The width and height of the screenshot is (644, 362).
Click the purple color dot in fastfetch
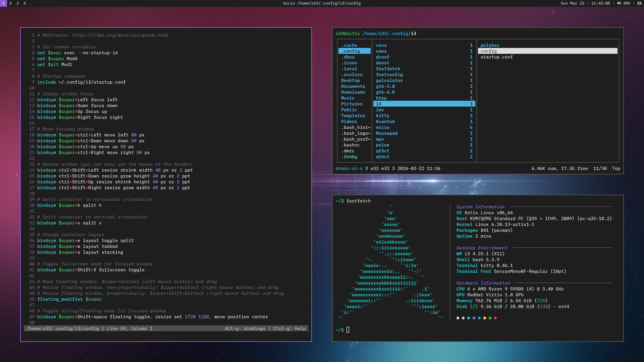474,318
